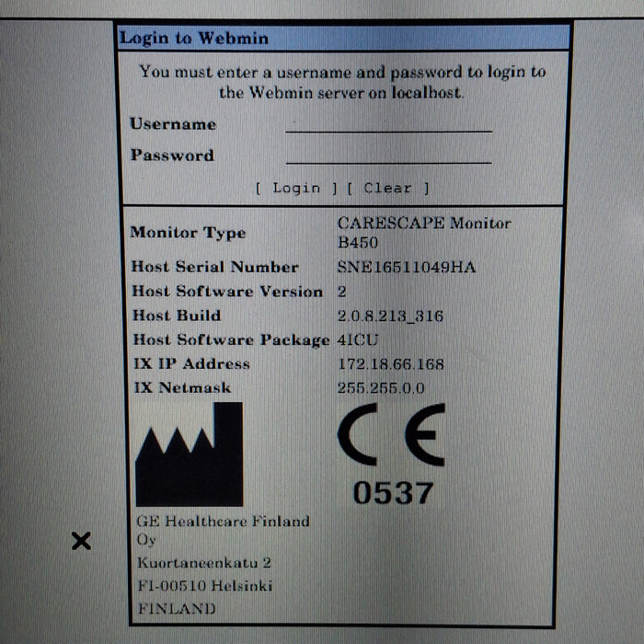Click the 'CARESCAPE Monitor B450' value
Image resolution: width=644 pixels, height=644 pixels.
(424, 233)
